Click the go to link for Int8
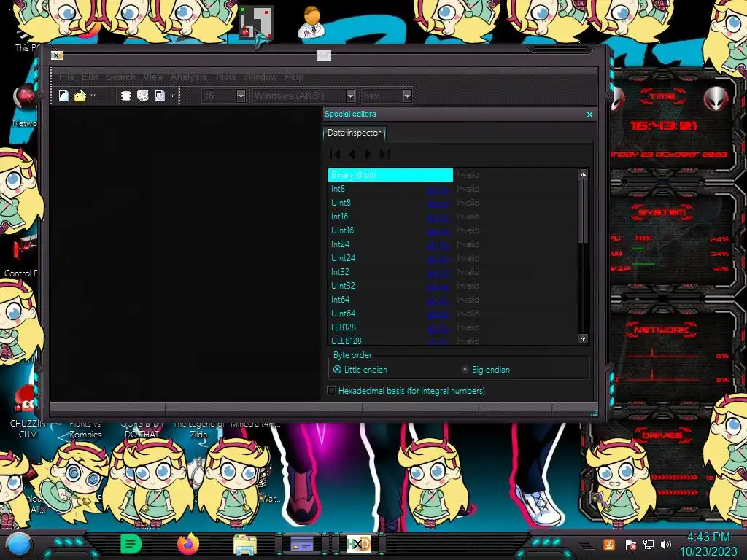747x560 pixels. coord(438,189)
